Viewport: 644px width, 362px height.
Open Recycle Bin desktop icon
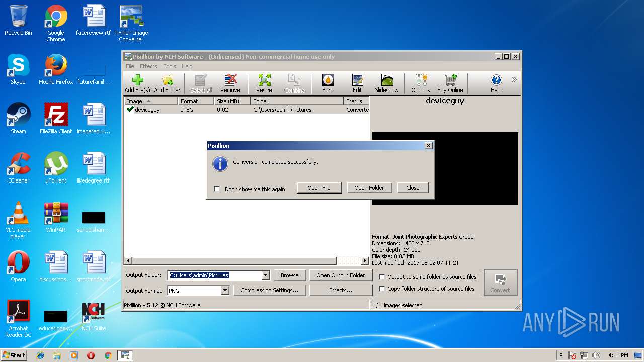[x=18, y=21]
